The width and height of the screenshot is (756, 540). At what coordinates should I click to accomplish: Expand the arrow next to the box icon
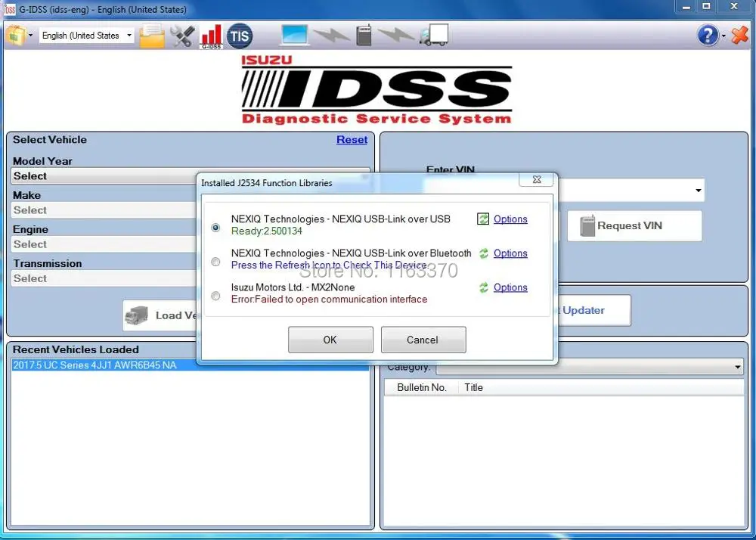[31, 36]
